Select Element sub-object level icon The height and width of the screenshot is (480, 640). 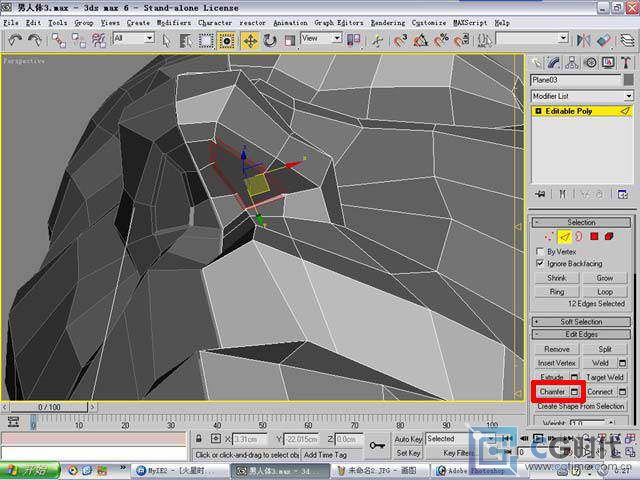point(609,236)
